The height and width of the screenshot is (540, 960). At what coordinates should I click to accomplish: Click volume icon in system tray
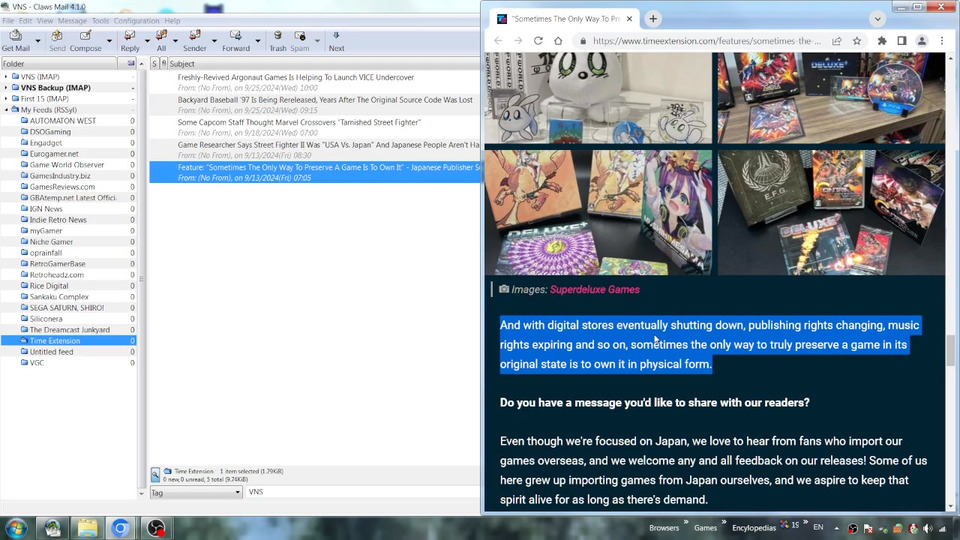coord(928,528)
